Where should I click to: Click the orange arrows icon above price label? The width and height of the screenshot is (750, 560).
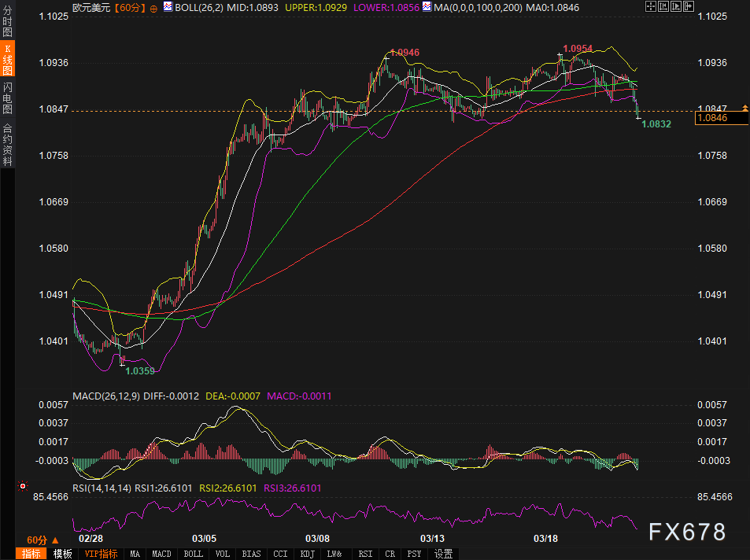click(x=744, y=107)
